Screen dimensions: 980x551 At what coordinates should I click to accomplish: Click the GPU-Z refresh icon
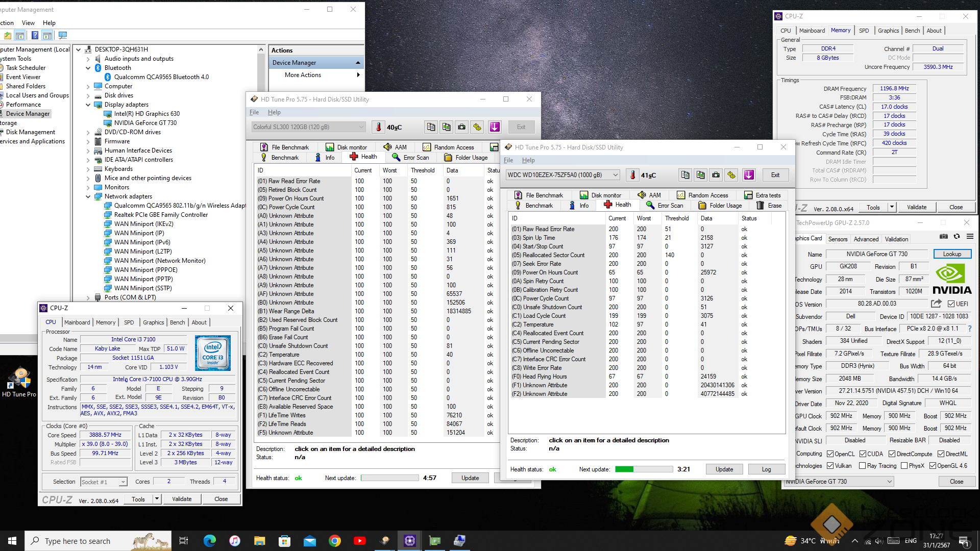pos(957,236)
